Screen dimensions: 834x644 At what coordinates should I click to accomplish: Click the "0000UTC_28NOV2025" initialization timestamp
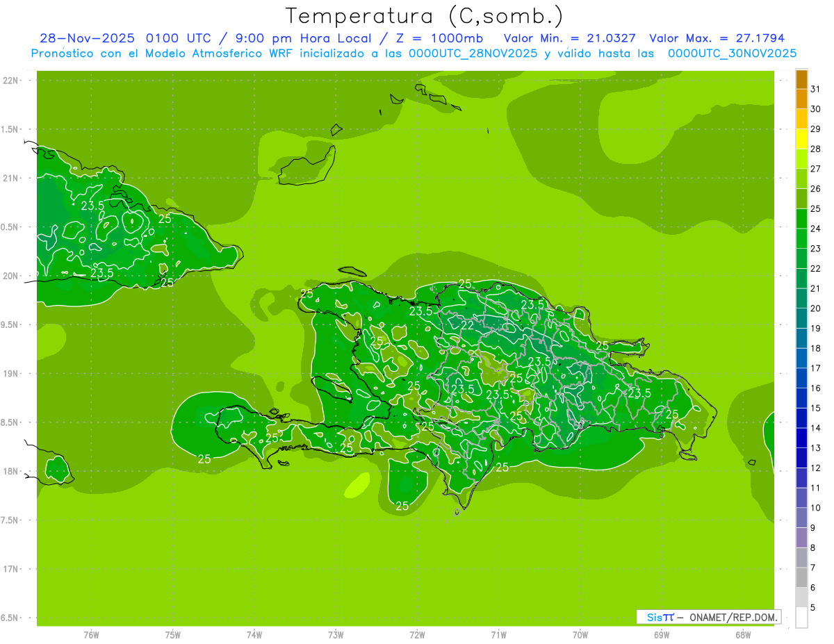tap(473, 53)
